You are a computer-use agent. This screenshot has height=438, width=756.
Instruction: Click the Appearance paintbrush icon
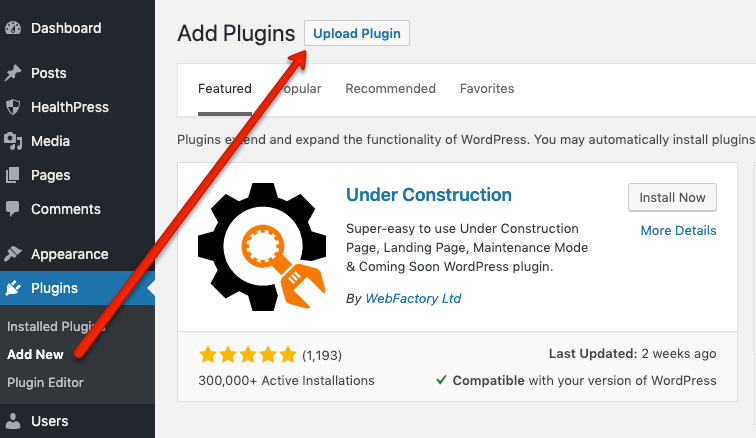tap(13, 254)
